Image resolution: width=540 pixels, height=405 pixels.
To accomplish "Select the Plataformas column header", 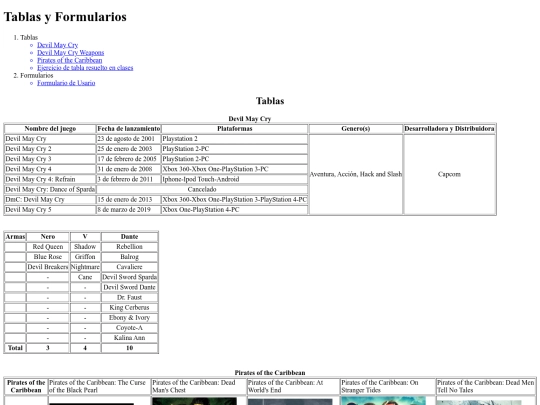I will click(235, 129).
